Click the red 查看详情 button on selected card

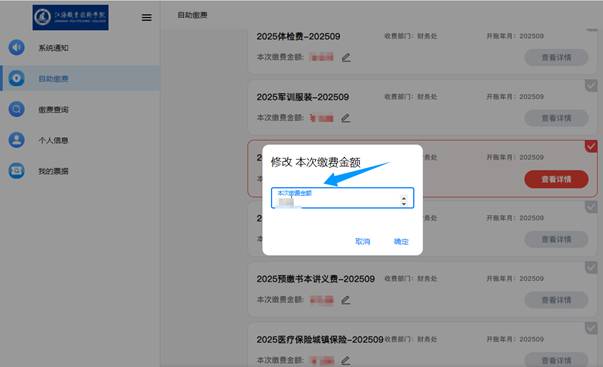click(x=556, y=179)
